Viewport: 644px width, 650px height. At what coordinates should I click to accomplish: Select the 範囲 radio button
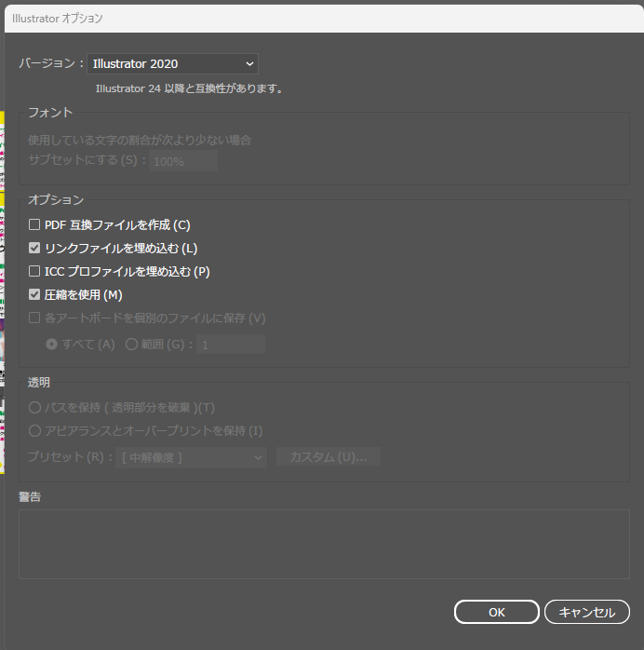[x=131, y=344]
